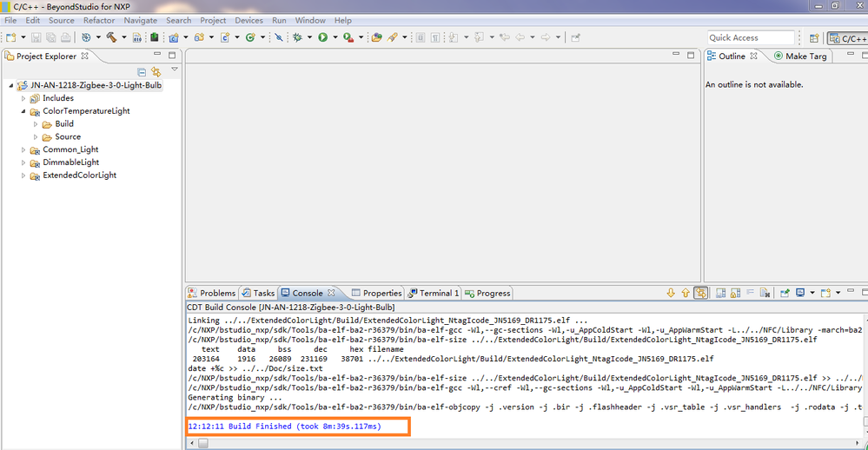Switch to the Terminal 1 tab
This screenshot has width=868, height=450.
434,293
